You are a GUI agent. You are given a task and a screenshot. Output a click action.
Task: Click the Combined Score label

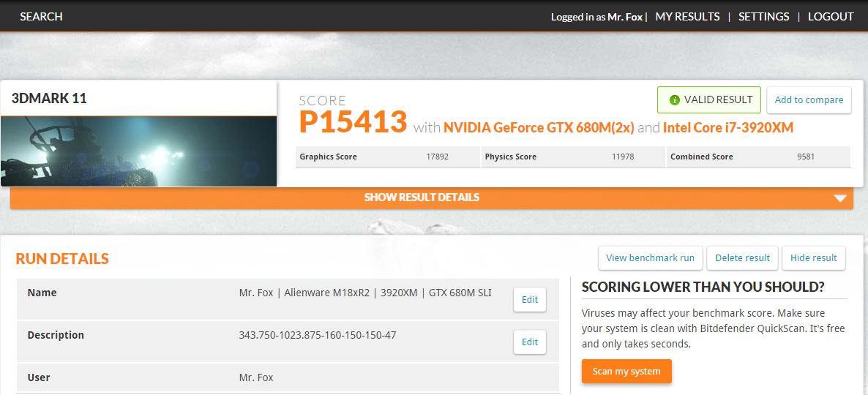[x=701, y=157]
